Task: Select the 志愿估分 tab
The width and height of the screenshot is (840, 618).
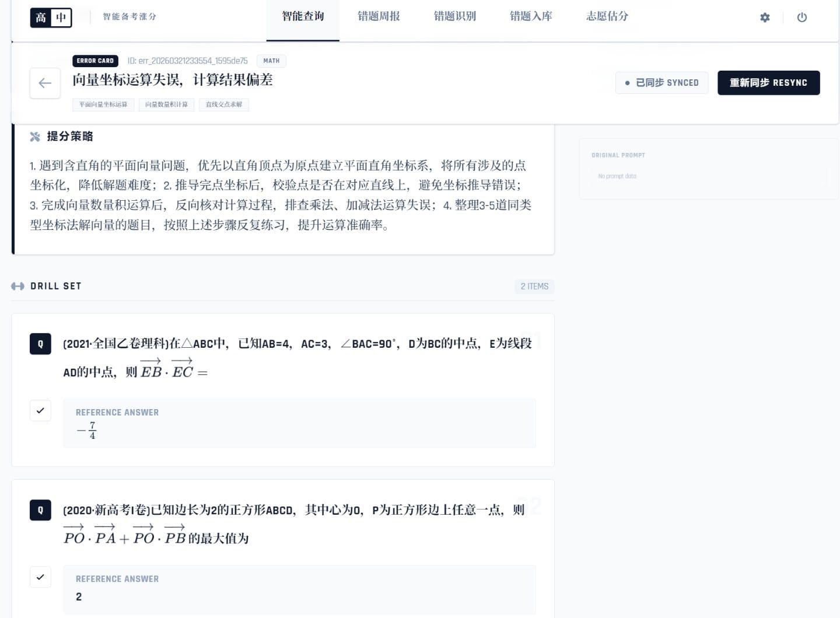Action: [x=607, y=16]
